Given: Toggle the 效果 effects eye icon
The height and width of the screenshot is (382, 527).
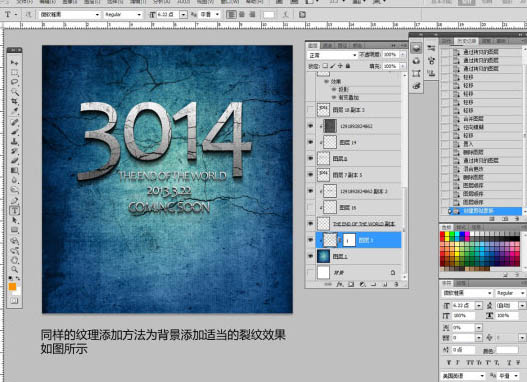Looking at the screenshot, I should coord(326,82).
